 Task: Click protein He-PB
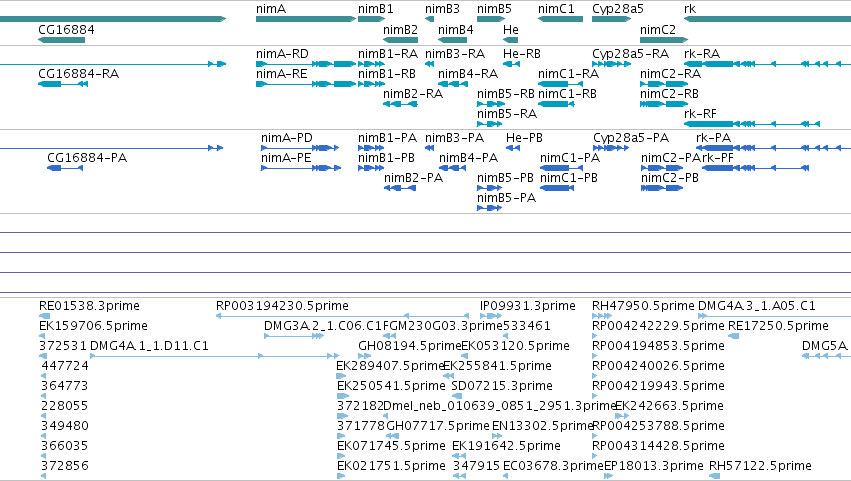click(x=513, y=148)
